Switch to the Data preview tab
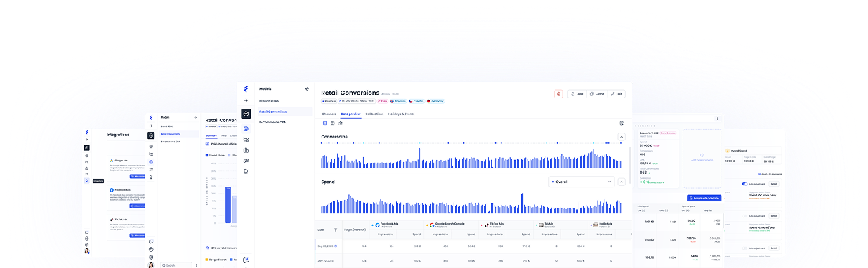Screen dimensions: 868x268 tap(351, 114)
